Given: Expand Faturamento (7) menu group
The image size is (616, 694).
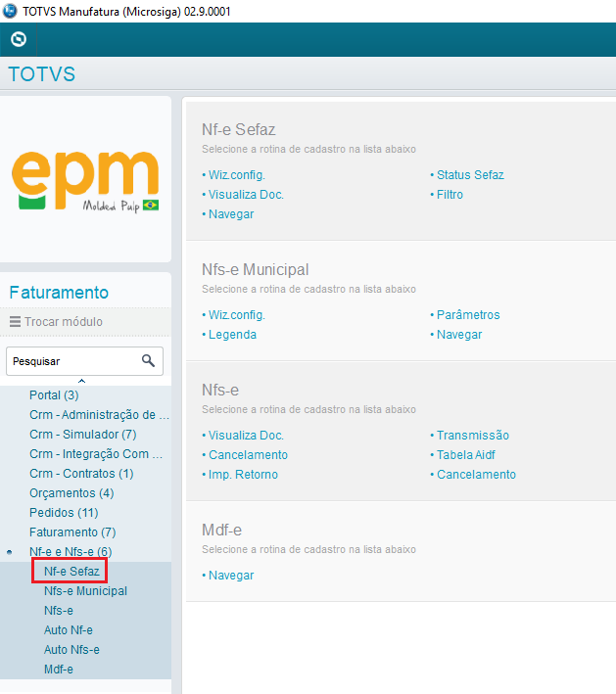Looking at the screenshot, I should point(72,532).
